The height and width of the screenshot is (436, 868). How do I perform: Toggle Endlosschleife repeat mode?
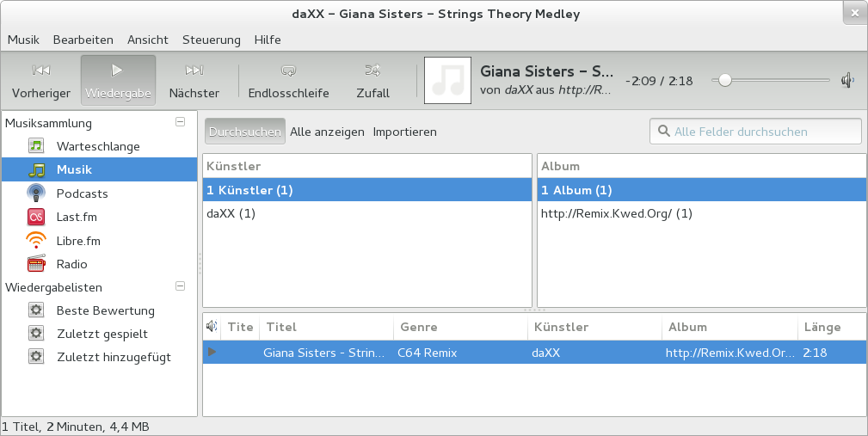(x=288, y=80)
